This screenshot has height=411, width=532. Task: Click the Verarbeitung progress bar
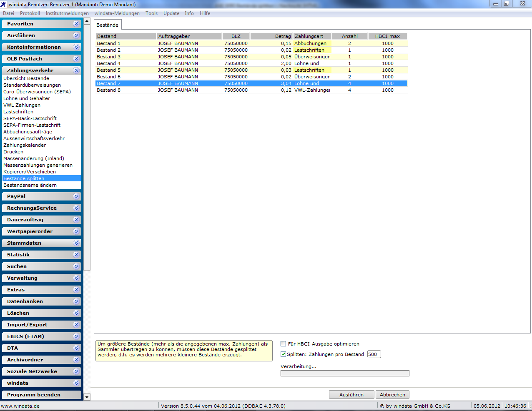(345, 373)
